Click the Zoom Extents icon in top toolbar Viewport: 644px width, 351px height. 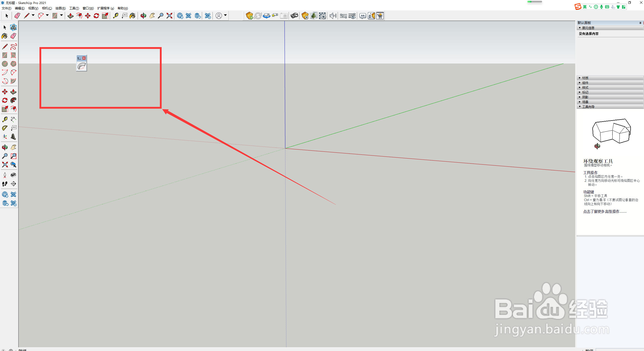[169, 16]
